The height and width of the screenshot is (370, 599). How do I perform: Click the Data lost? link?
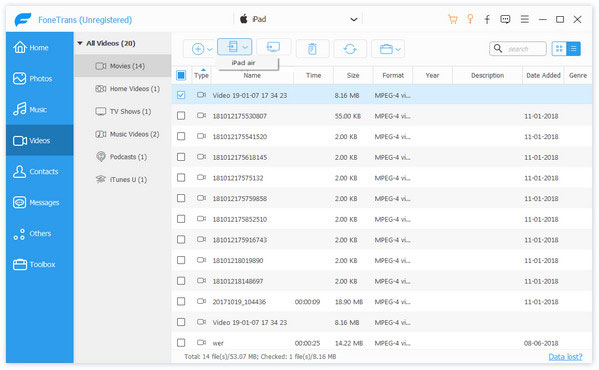(565, 357)
